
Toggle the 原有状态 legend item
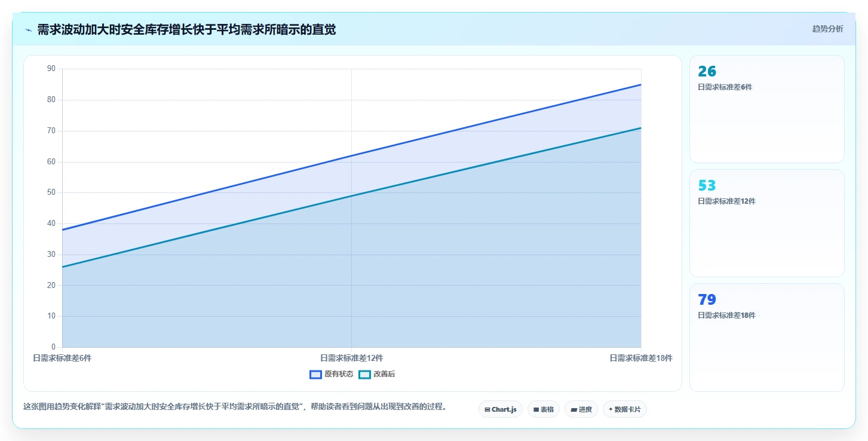coord(332,374)
